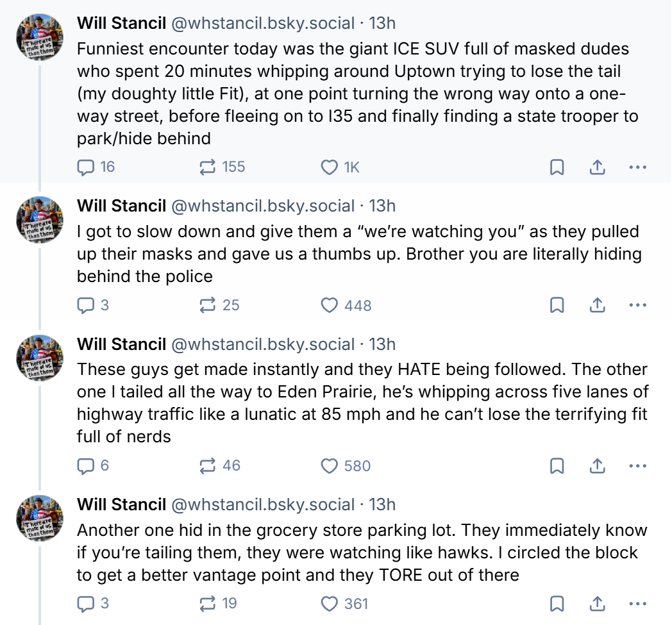Like the post with 1K likes
Screen dimensions: 672x625
click(x=329, y=167)
